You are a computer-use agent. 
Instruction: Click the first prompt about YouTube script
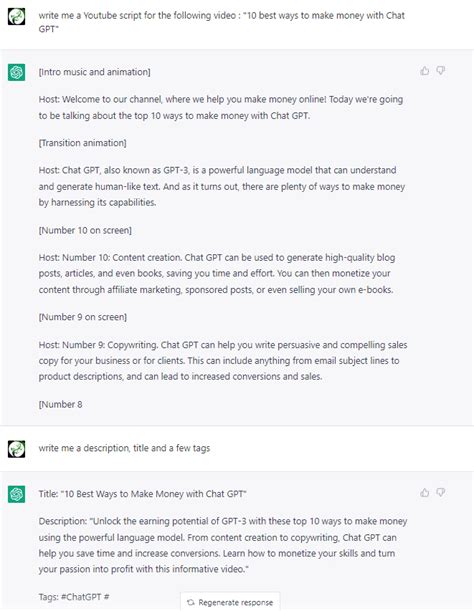click(221, 22)
